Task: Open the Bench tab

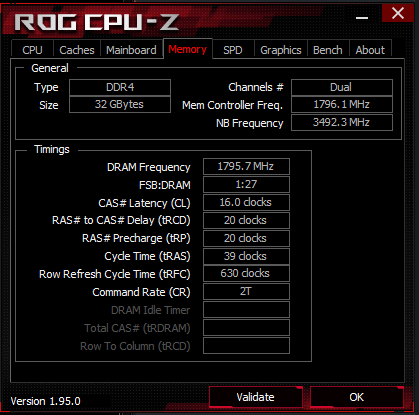Action: (328, 50)
